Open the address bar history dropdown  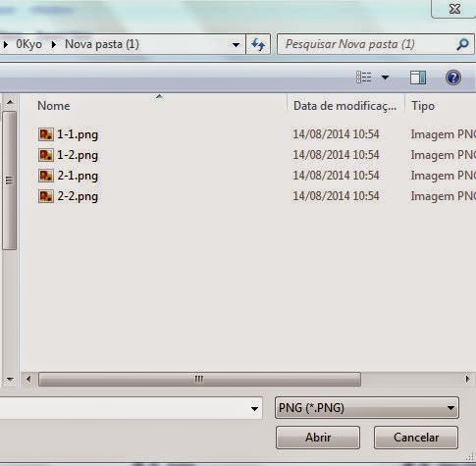pos(236,44)
